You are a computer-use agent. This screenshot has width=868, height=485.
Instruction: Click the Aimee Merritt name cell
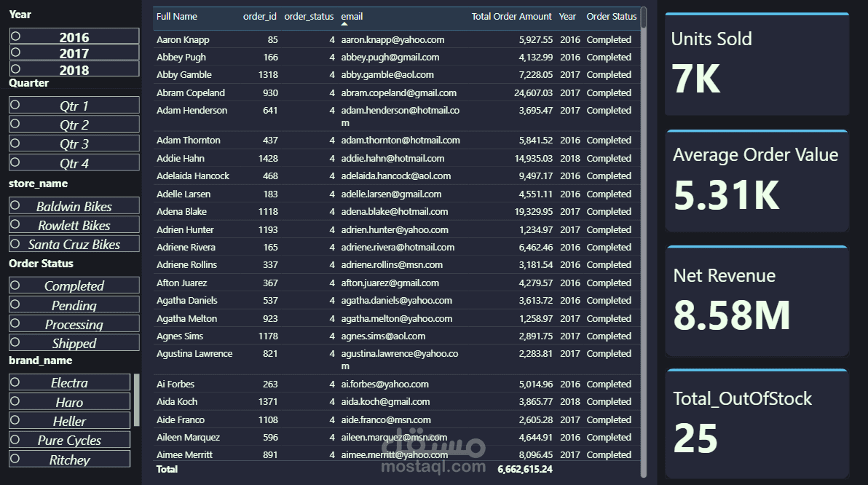[184, 454]
